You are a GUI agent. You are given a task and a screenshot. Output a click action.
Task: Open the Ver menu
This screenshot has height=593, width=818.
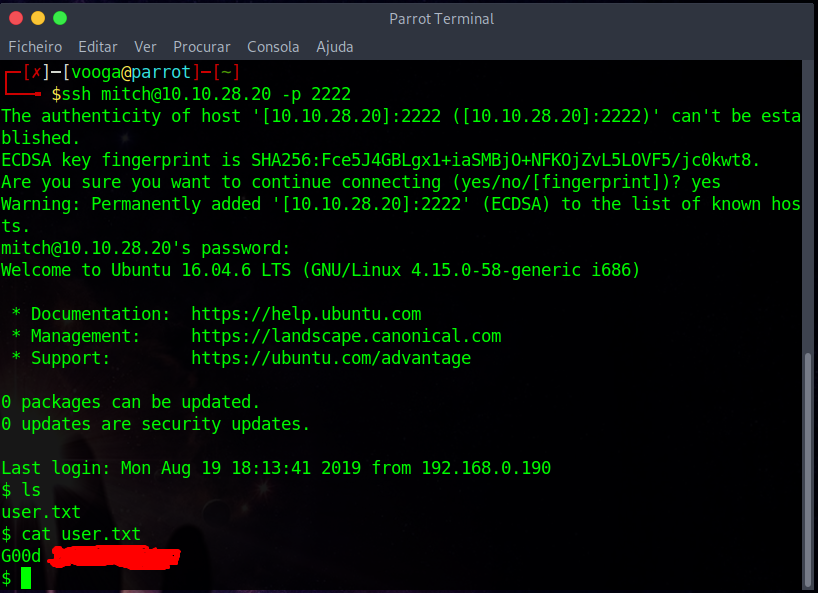click(x=145, y=46)
